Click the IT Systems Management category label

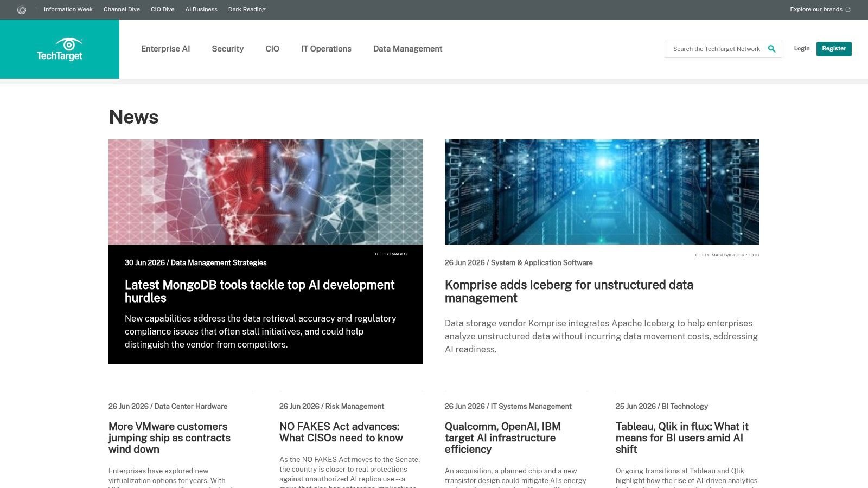pyautogui.click(x=531, y=406)
